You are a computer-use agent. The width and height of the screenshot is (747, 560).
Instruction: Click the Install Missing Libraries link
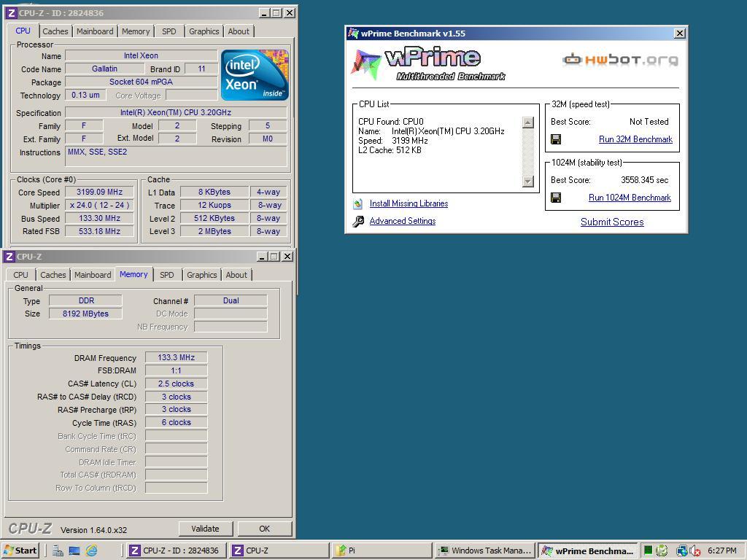[409, 204]
